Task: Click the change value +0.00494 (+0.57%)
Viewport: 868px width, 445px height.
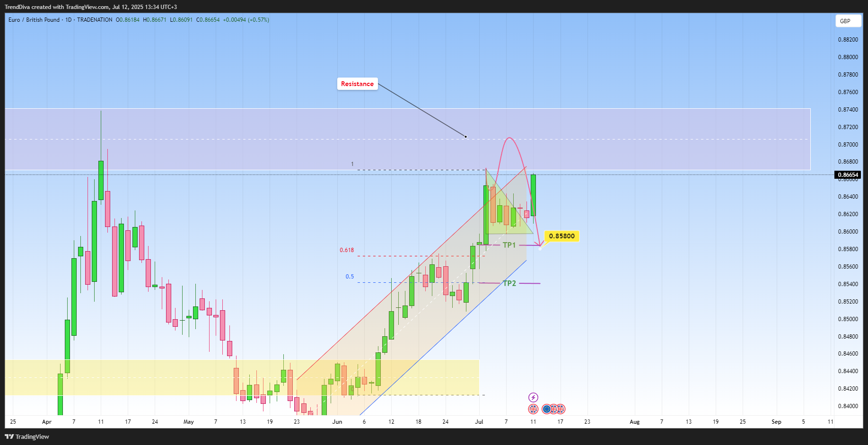Action: [246, 20]
